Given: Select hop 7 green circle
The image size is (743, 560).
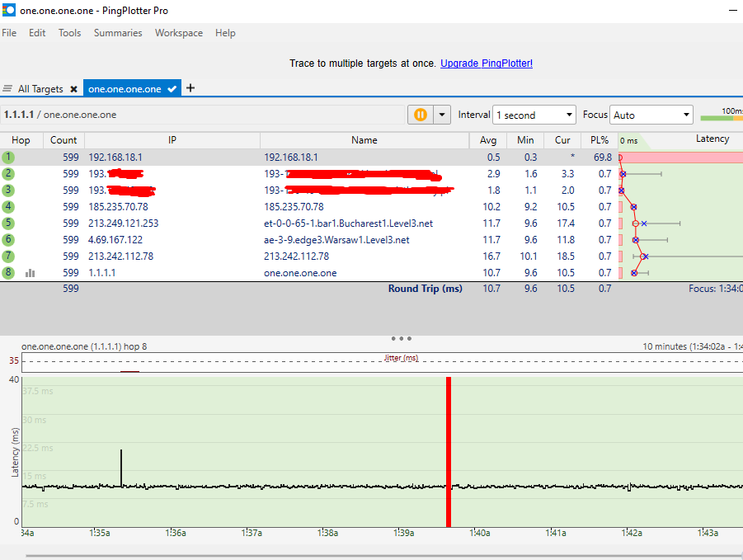Looking at the screenshot, I should point(8,256).
